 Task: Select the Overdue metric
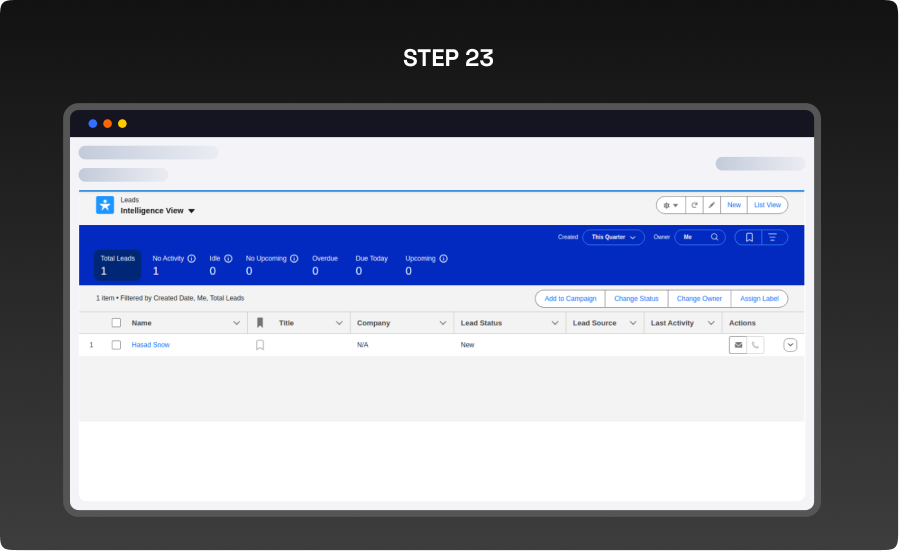tap(325, 265)
